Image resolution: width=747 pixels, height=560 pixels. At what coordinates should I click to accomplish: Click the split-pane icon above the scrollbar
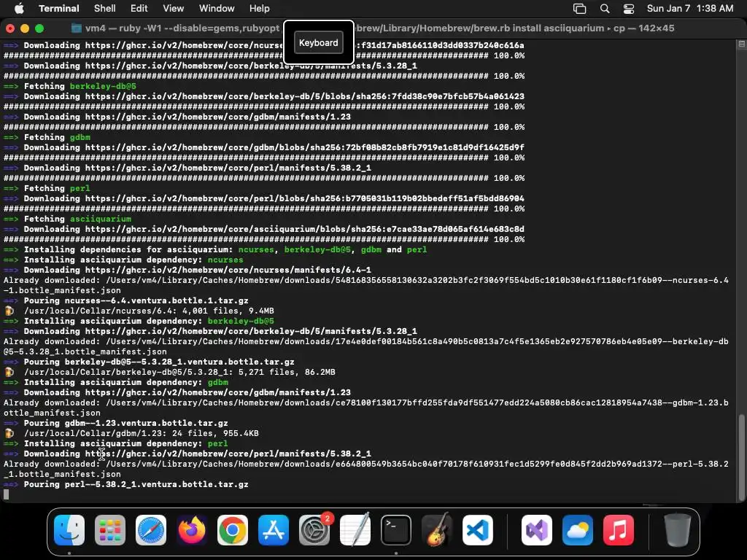coord(741,44)
